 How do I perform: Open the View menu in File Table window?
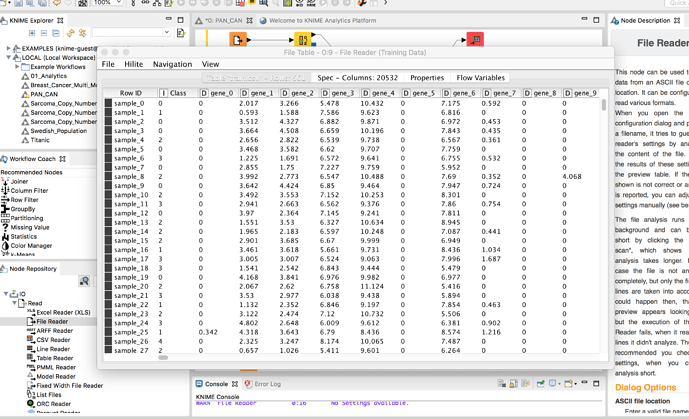tap(210, 64)
